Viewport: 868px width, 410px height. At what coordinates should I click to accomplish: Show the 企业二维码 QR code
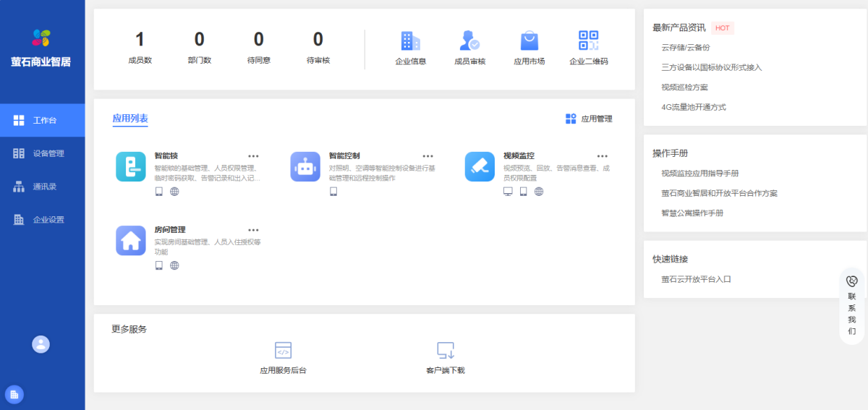[588, 40]
